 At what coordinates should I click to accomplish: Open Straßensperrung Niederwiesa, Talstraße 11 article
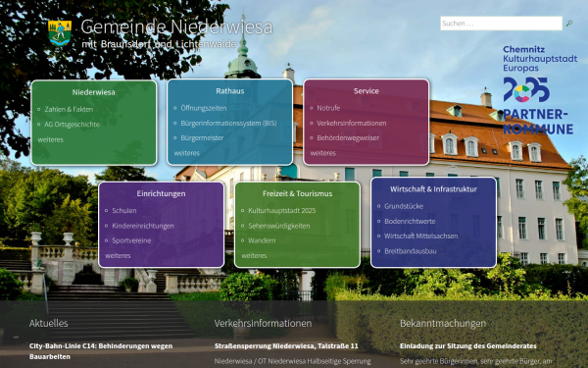(x=286, y=345)
